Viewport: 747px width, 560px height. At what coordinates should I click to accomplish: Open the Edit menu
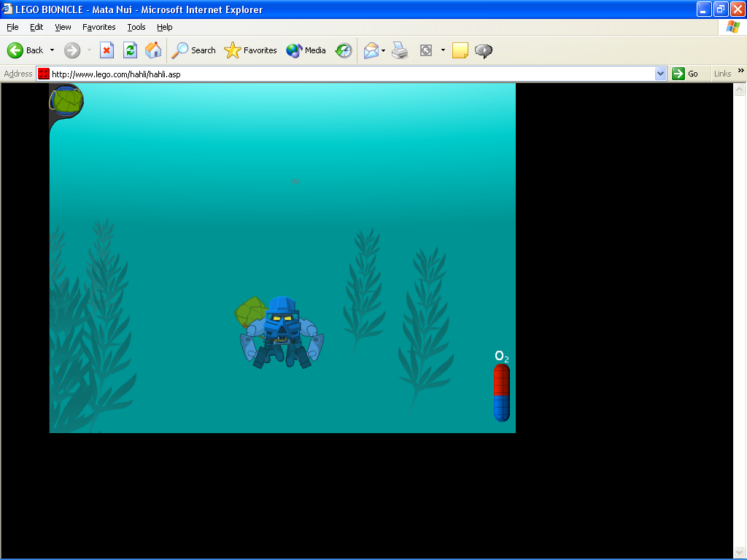[36, 27]
